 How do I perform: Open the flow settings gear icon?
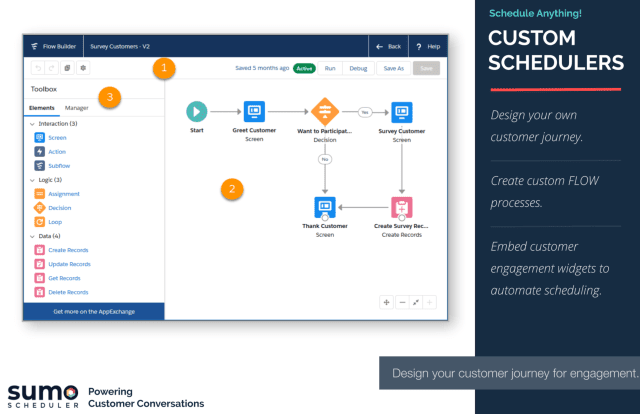83,69
